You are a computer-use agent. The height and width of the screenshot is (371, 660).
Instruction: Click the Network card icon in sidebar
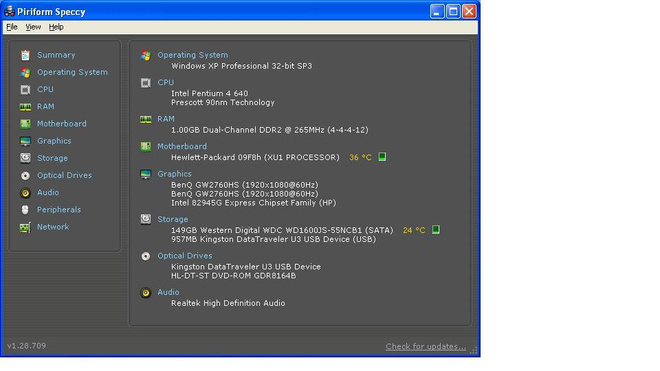pos(25,227)
